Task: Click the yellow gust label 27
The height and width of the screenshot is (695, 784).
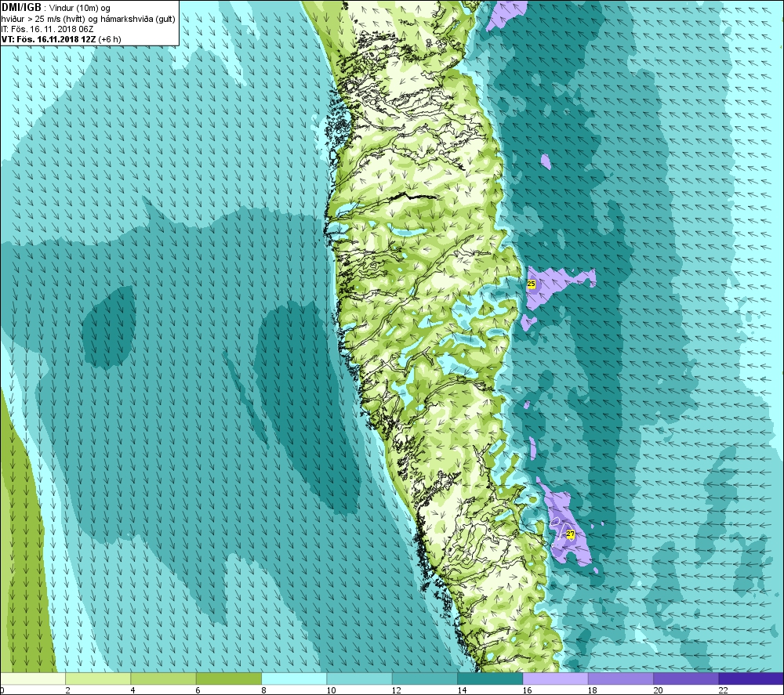Action: pos(570,534)
